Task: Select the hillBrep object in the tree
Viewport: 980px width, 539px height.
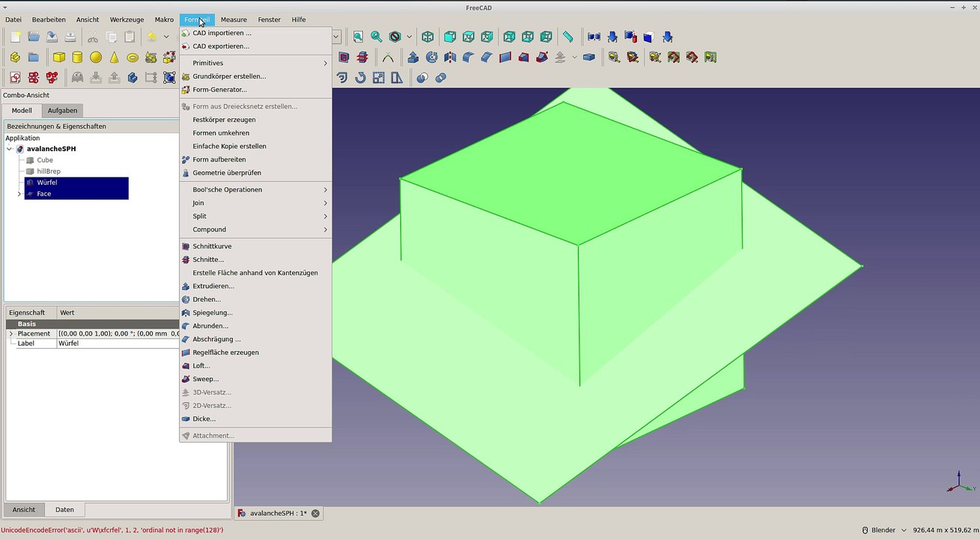Action: click(x=49, y=171)
